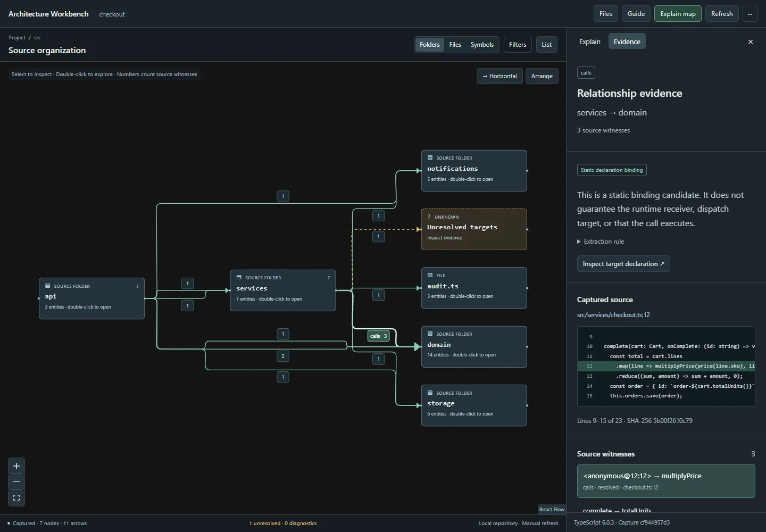
Task: Click the api source folder icon
Action: point(48,286)
